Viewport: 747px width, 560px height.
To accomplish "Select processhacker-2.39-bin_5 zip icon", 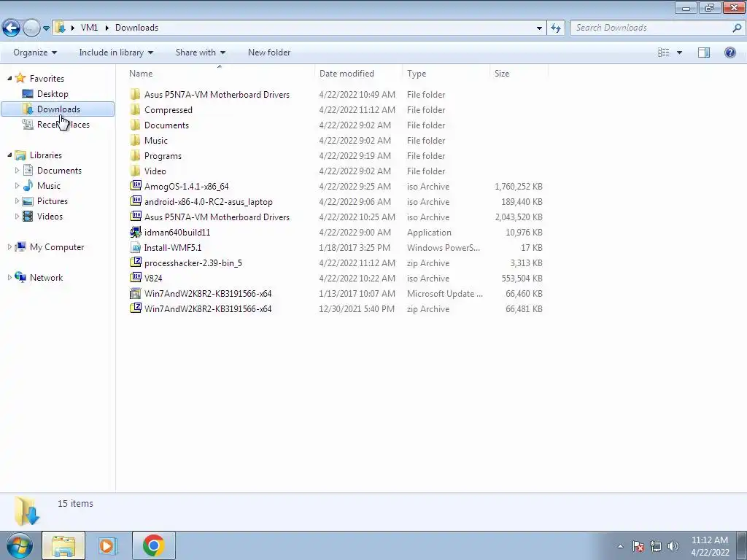I will (x=136, y=262).
